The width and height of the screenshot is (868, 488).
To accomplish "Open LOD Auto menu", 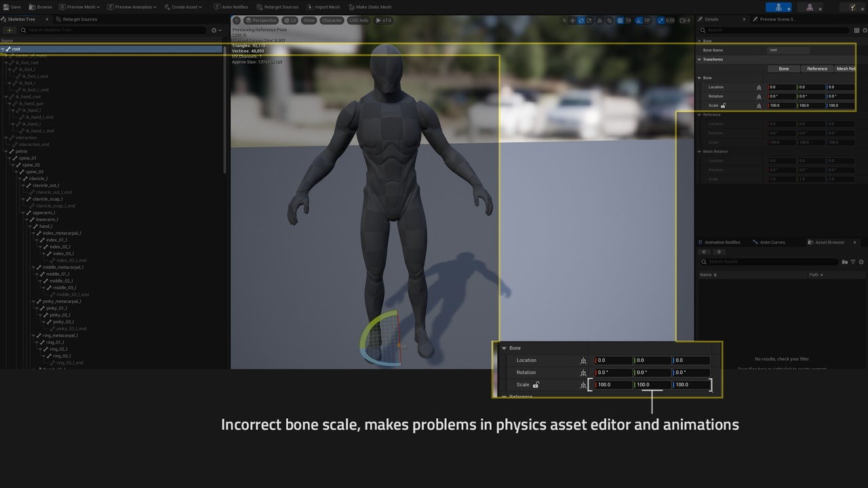I will pos(359,20).
